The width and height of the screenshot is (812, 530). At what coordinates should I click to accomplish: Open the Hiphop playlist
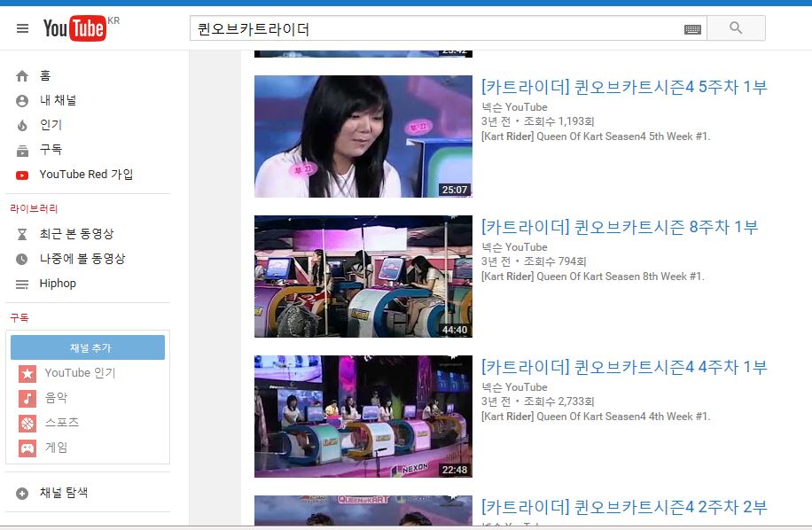click(x=58, y=284)
